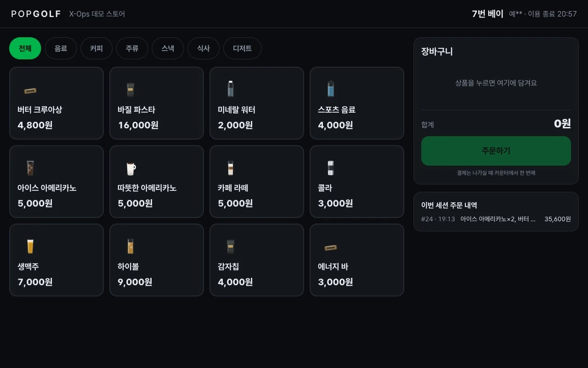Viewport: 588px width, 368px height.
Task: Select the 미네랄 워터 bottle icon
Action: pos(231,89)
